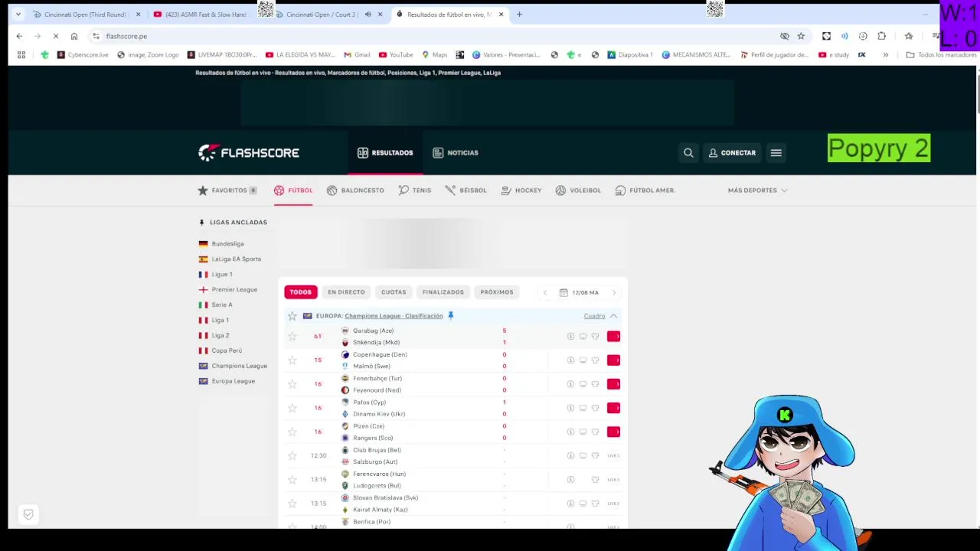Favorite the Slovan Bratislava vs Kairat match star
The image size is (980, 551).
point(292,504)
